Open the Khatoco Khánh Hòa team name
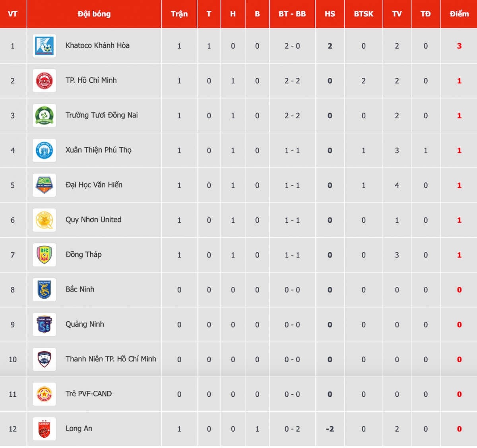Viewport: 477px width, 448px height. (x=97, y=45)
